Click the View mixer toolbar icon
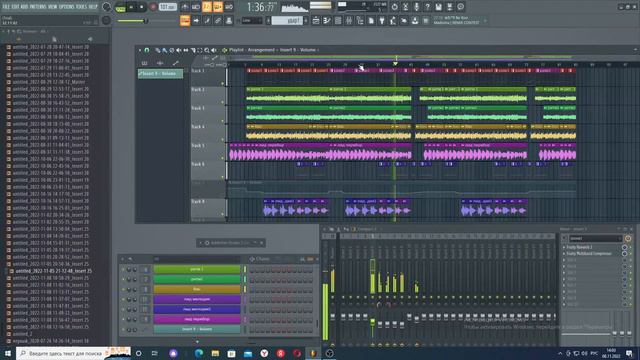The image size is (640, 360). point(349,20)
